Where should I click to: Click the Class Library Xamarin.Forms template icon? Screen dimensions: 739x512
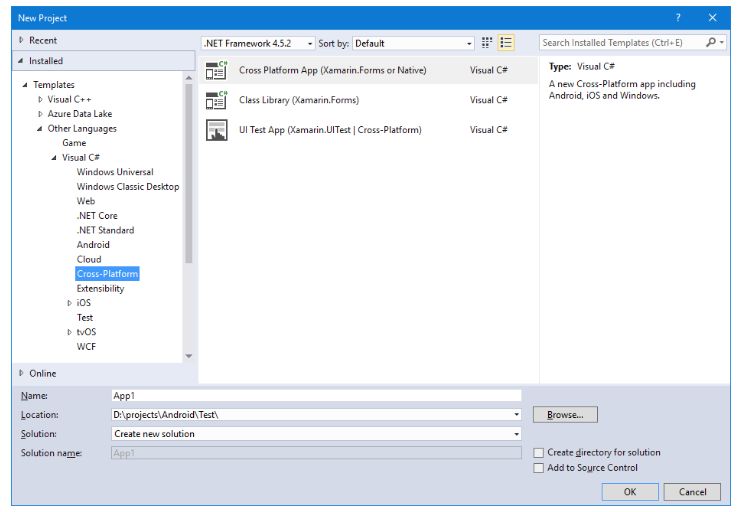(216, 100)
